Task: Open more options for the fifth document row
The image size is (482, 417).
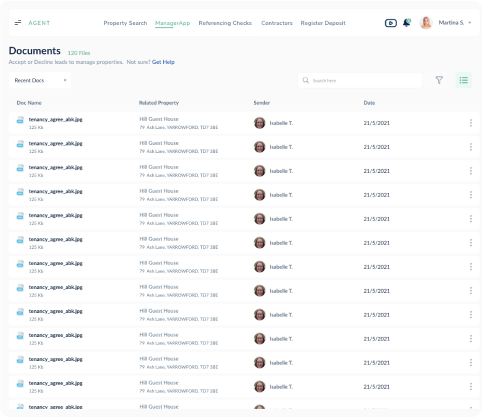Action: 471,219
